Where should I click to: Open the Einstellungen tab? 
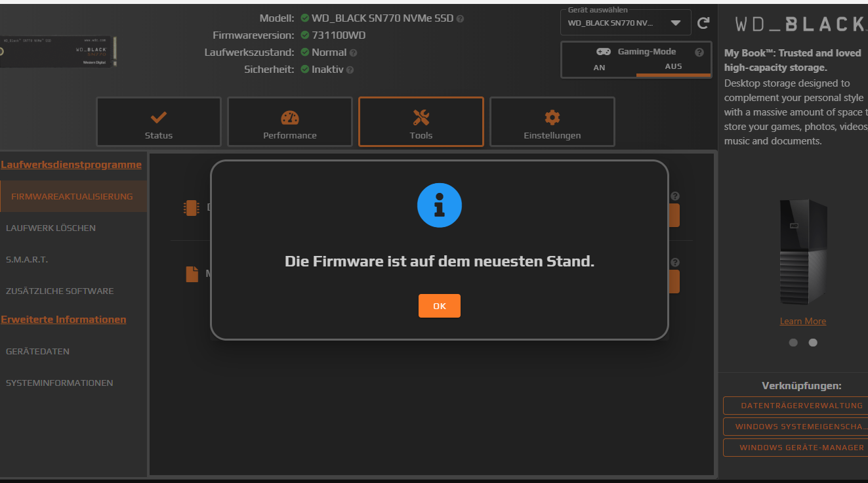[x=552, y=122]
